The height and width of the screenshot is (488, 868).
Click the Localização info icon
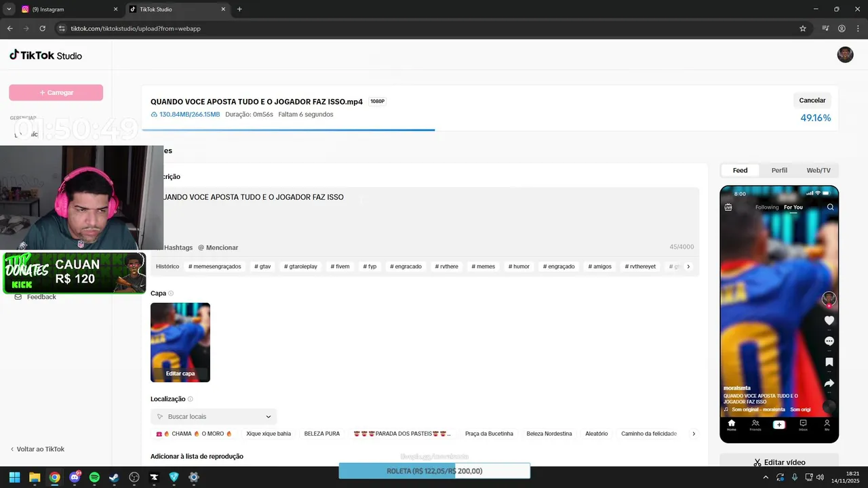pos(191,399)
